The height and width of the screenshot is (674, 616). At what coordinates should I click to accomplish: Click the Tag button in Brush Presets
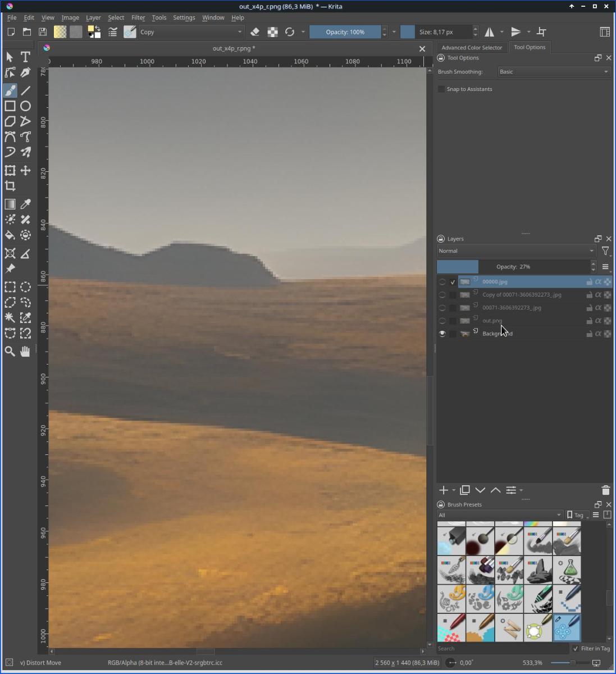(576, 515)
